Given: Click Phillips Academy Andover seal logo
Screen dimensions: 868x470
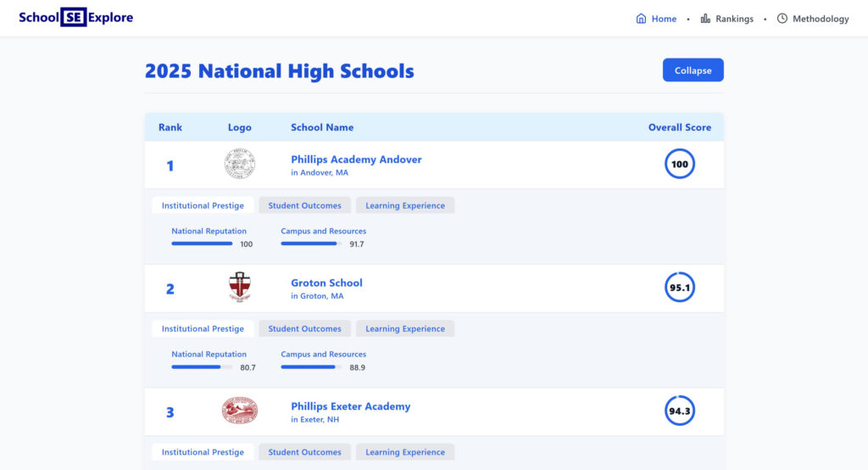Looking at the screenshot, I should (x=240, y=165).
